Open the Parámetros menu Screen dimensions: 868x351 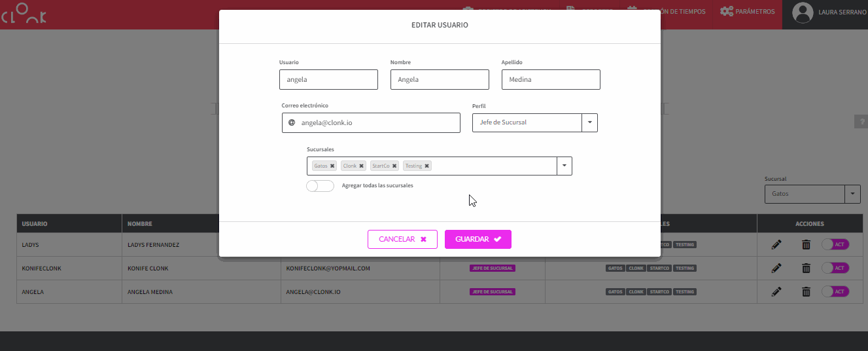point(748,12)
